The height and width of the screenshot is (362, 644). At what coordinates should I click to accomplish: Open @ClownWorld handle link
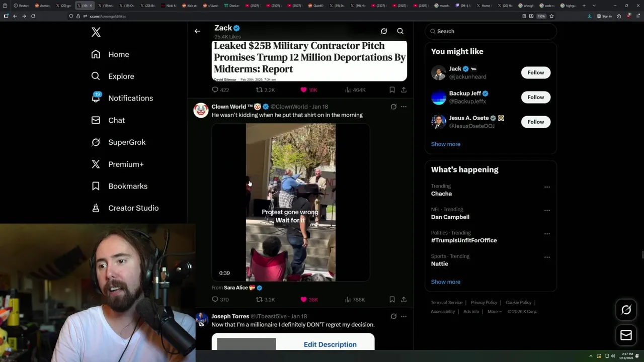(289, 107)
